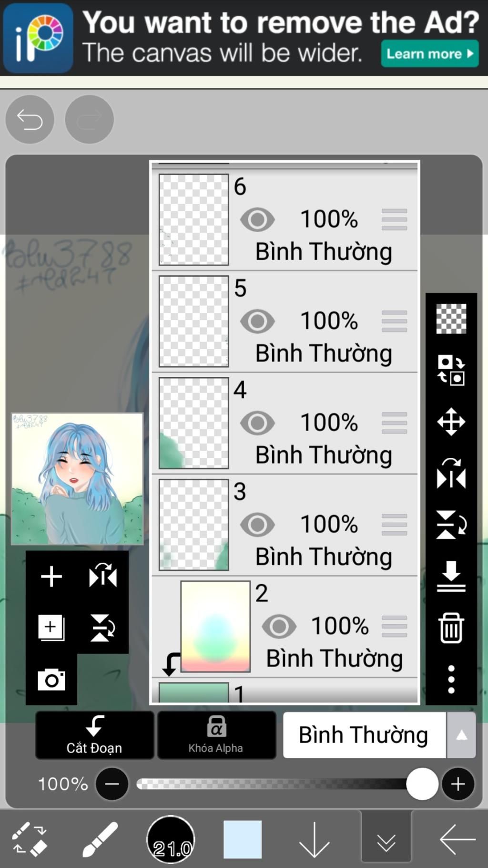The height and width of the screenshot is (868, 488).
Task: Hide layer 6 using eye icon
Action: (257, 219)
